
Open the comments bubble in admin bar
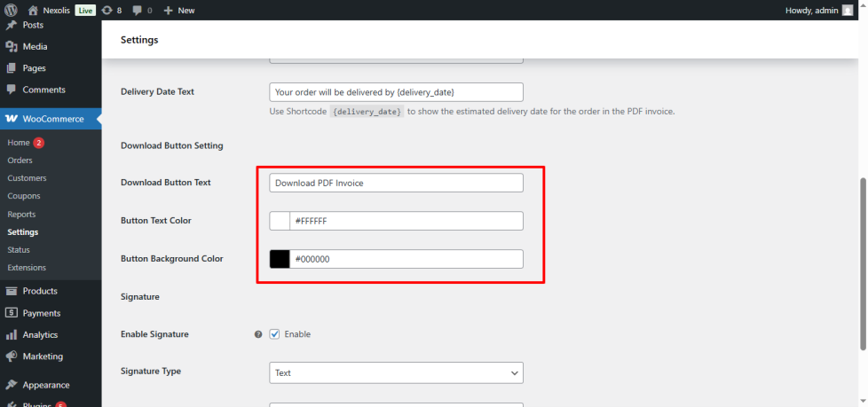pos(138,10)
